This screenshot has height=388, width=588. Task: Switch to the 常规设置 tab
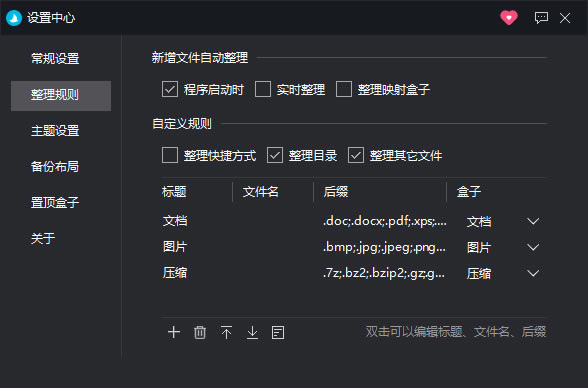tap(55, 58)
